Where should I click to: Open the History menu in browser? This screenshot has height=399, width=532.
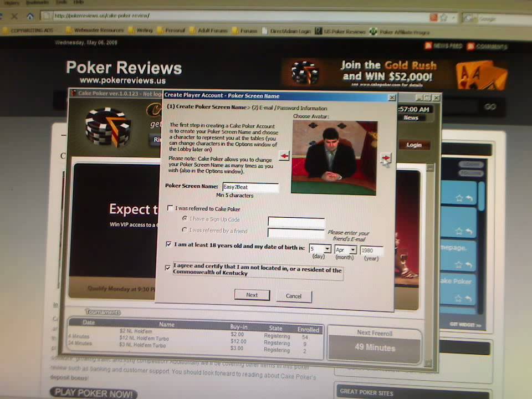[12, 2]
